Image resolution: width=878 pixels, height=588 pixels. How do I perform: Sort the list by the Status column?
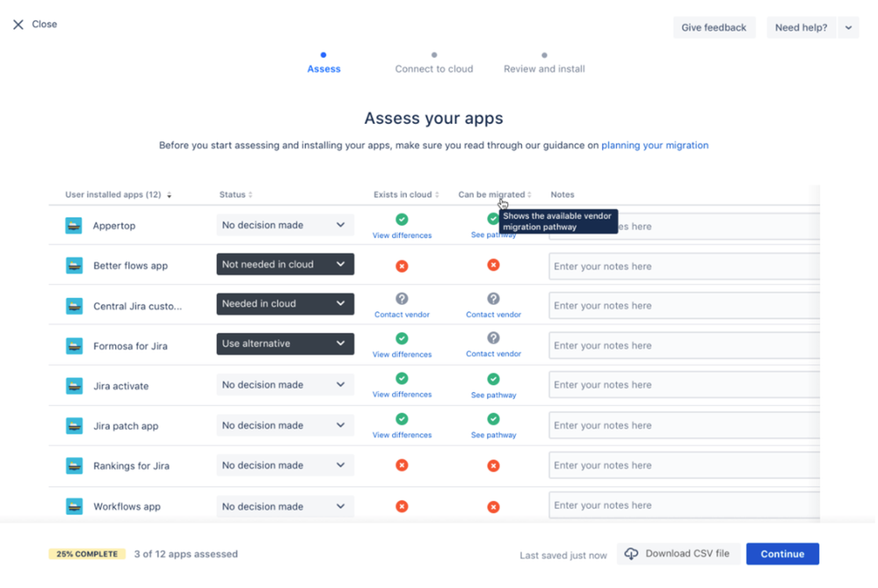(236, 194)
